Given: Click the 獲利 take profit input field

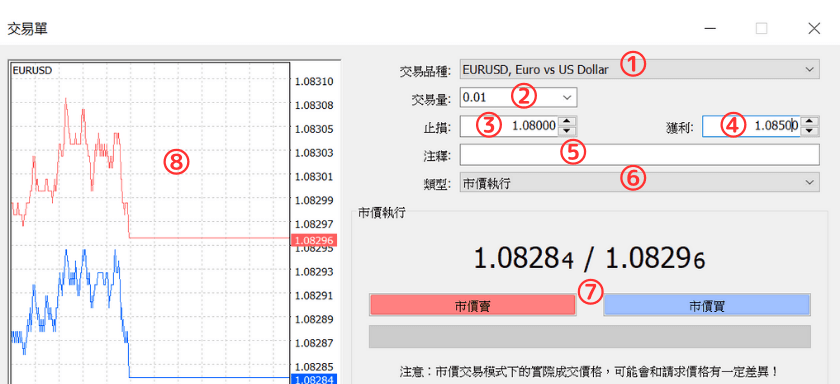Looking at the screenshot, I should (x=752, y=126).
